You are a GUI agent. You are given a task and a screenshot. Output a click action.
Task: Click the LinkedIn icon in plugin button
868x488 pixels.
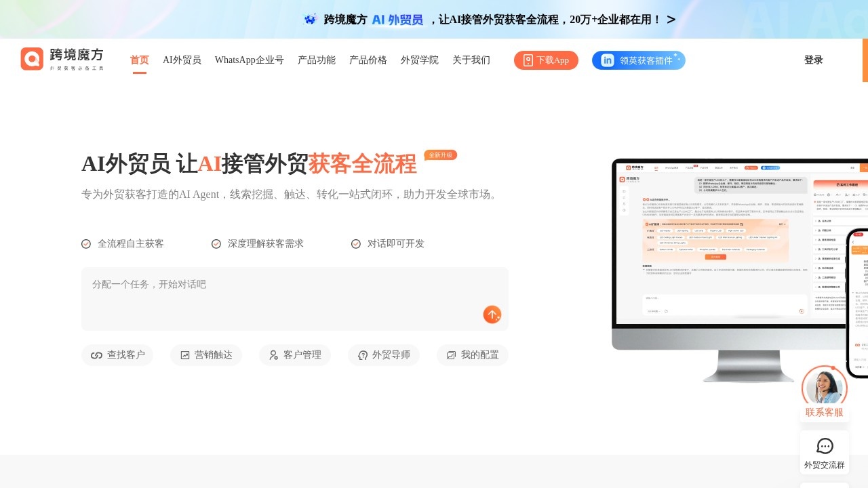pyautogui.click(x=608, y=60)
